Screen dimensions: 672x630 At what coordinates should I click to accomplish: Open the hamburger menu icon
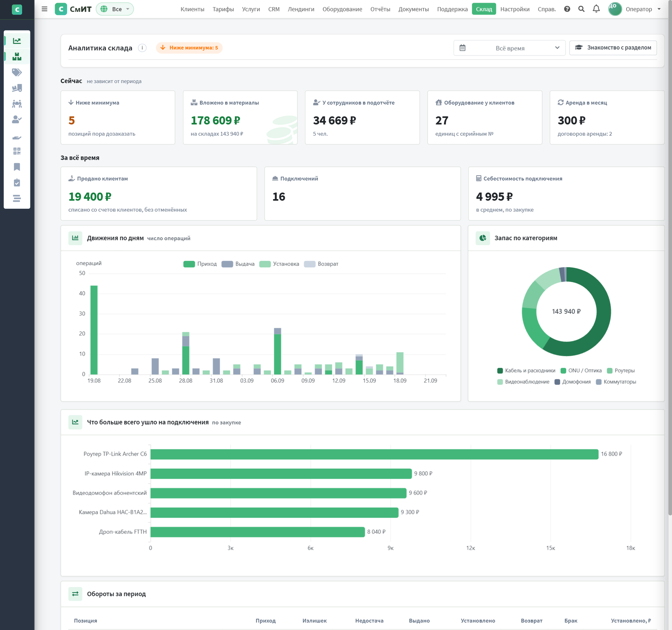pos(45,9)
